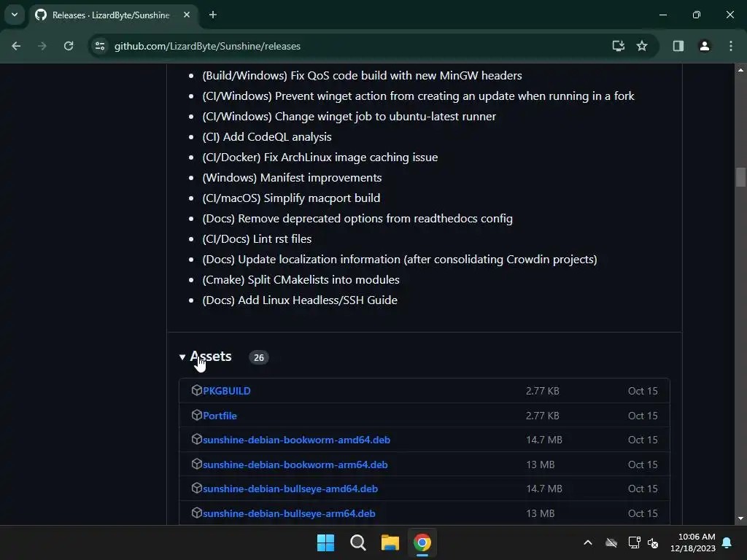This screenshot has width=747, height=560.
Task: Click the Oct 15 date of Portfile
Action: click(x=643, y=416)
